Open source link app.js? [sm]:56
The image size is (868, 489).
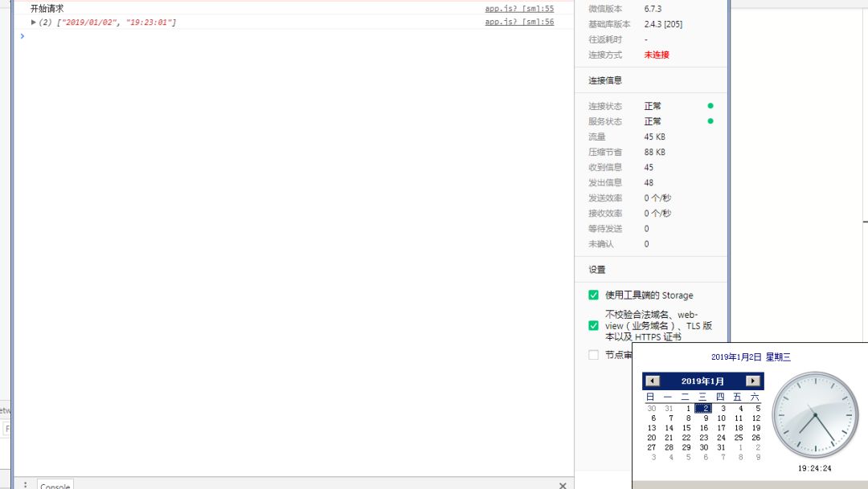point(519,22)
